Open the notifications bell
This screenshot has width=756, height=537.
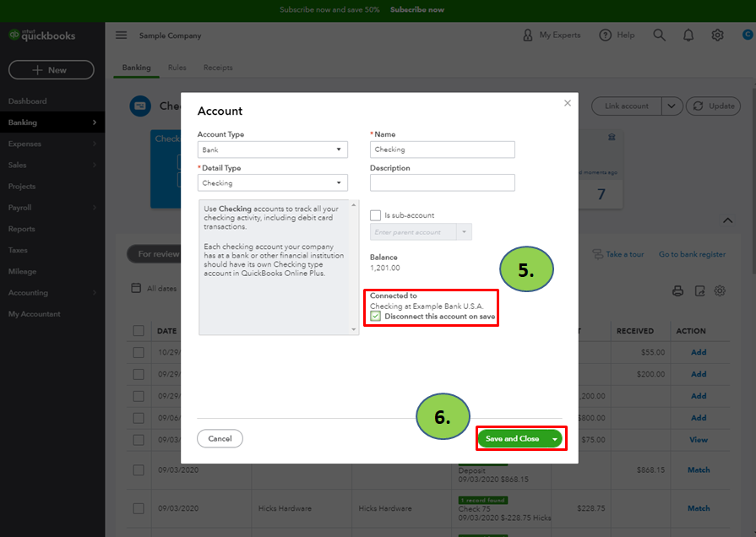(x=688, y=35)
